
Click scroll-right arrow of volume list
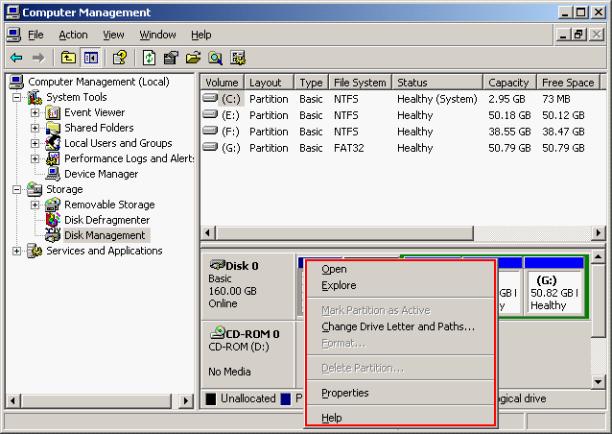click(x=598, y=233)
